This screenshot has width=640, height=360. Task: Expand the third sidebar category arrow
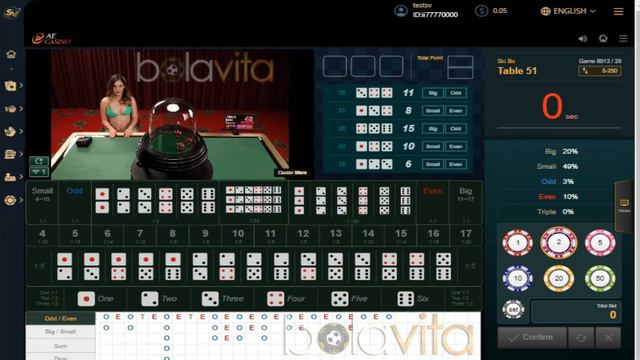pos(21,131)
